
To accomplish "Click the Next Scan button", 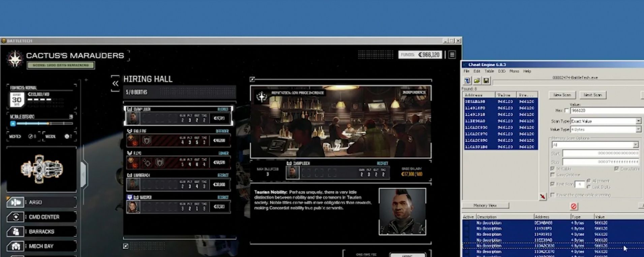I will pyautogui.click(x=592, y=95).
